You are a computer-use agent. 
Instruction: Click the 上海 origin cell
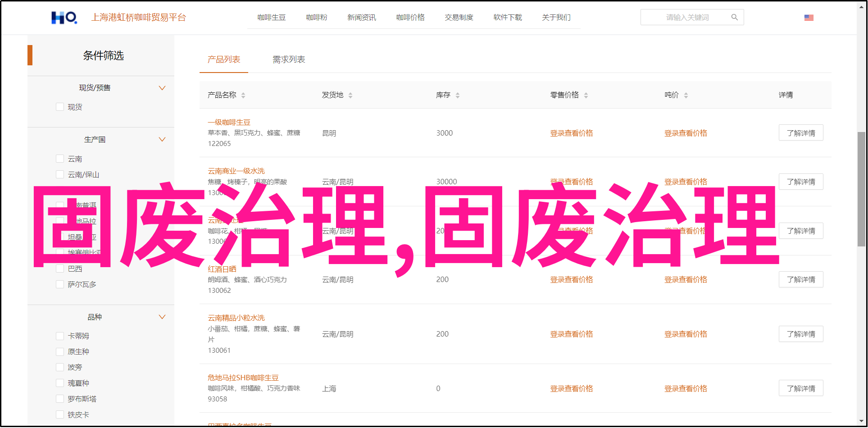coord(329,388)
